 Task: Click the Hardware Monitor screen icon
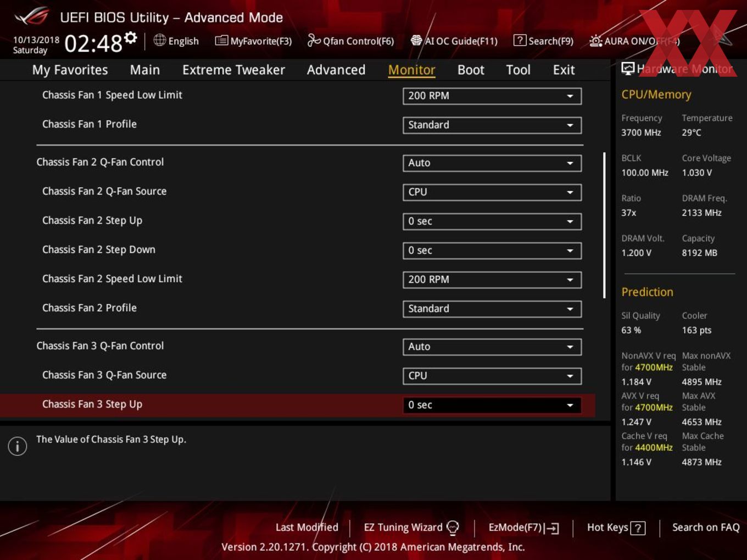(628, 69)
